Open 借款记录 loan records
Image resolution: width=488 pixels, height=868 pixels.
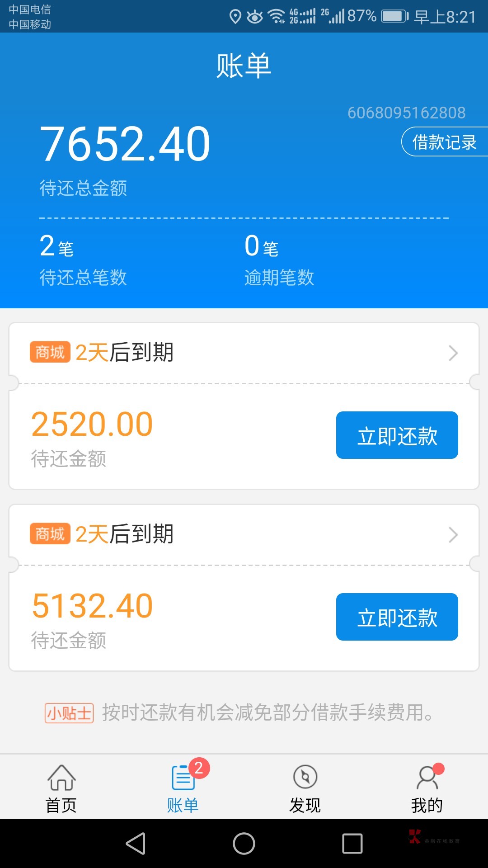tap(444, 142)
